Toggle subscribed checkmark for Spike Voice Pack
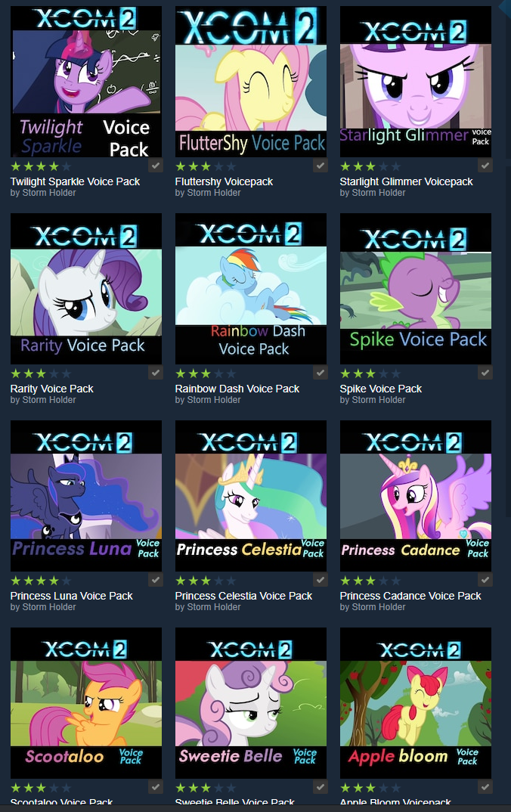The width and height of the screenshot is (511, 812). [485, 373]
